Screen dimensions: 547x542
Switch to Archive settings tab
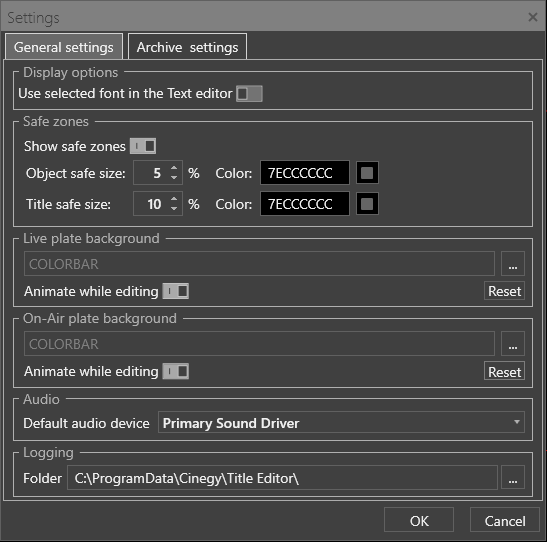[x=187, y=46]
